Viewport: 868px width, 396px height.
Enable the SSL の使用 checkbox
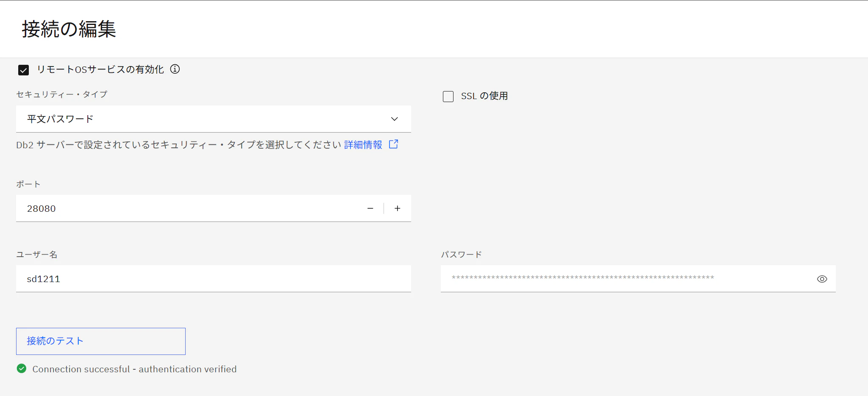click(x=448, y=97)
